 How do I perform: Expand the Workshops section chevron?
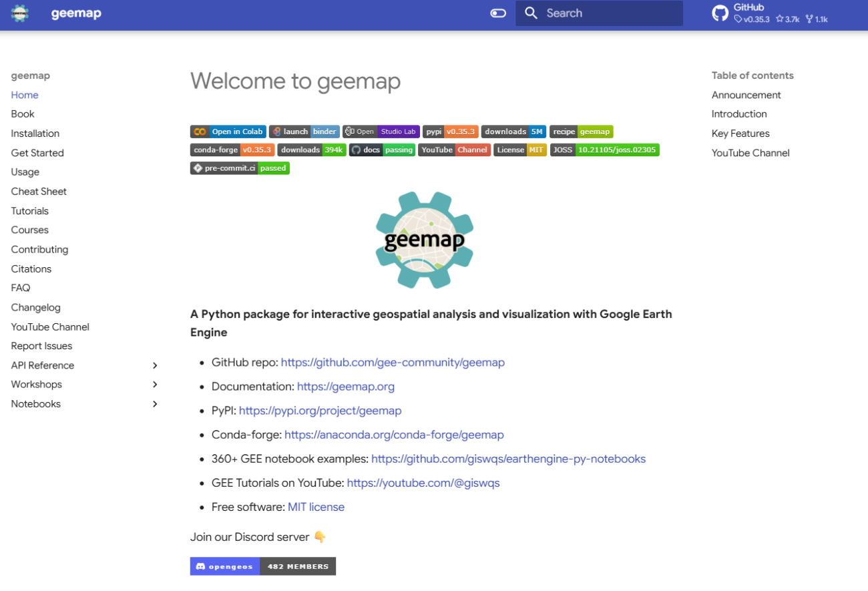[x=155, y=385]
